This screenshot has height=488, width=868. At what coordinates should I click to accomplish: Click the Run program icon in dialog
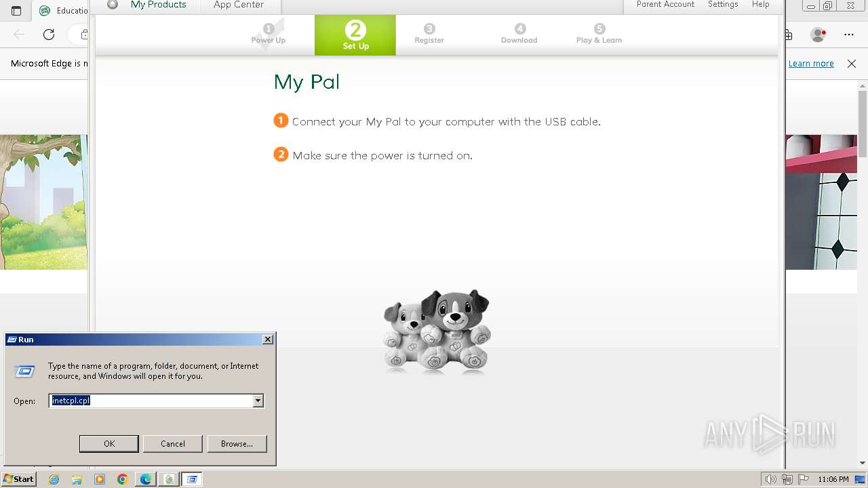click(x=24, y=371)
